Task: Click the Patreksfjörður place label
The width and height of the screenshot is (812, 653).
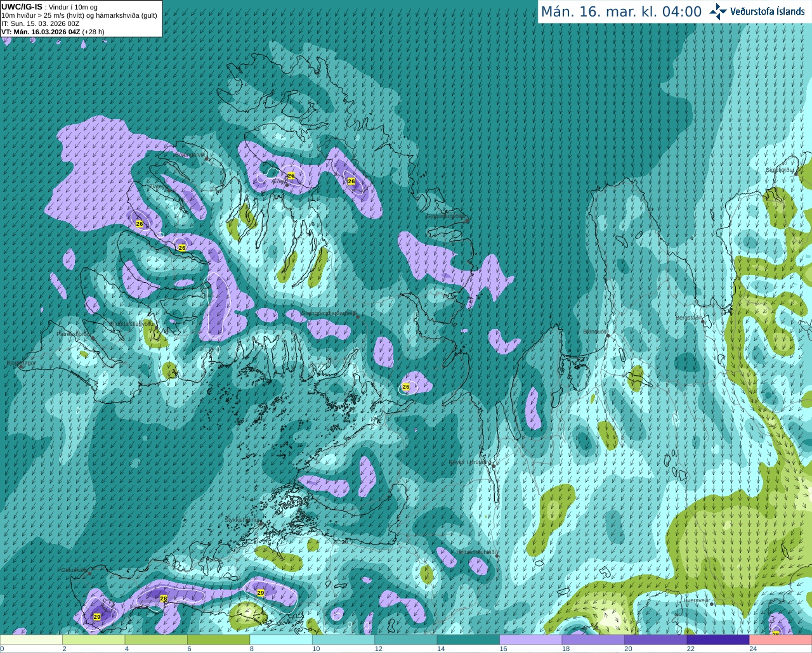Action: 74,333
